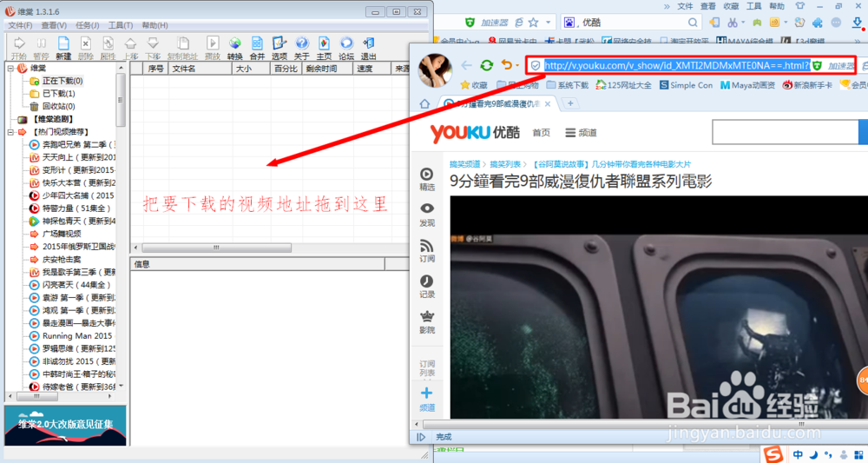This screenshot has height=463, width=868.
Task: Select the 已下载(1) tree item
Action: coord(59,94)
